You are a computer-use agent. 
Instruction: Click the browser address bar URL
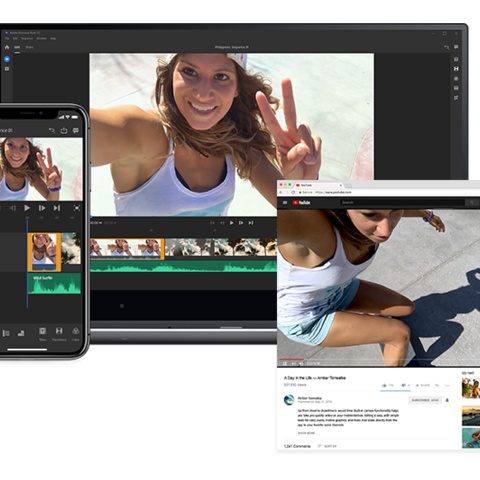[x=333, y=192]
